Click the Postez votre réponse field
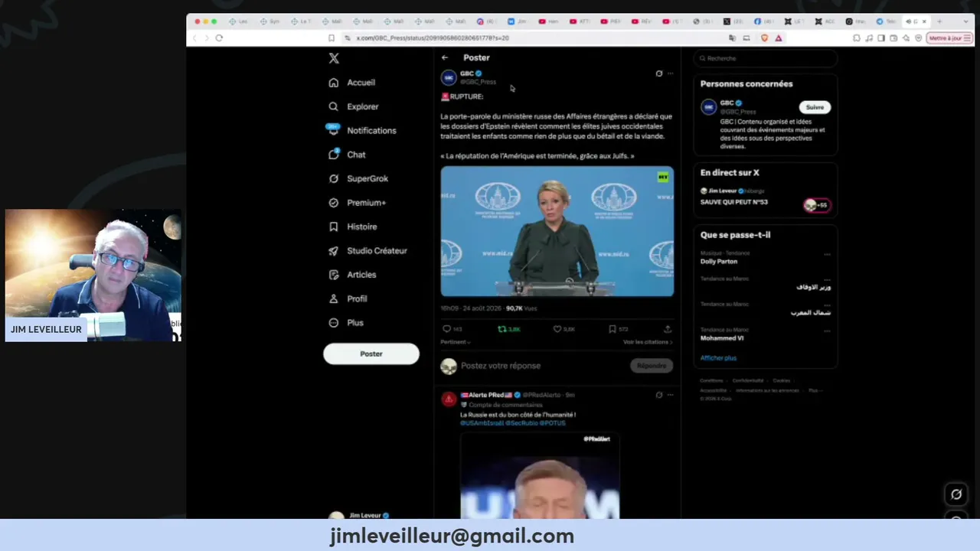Screen dimensions: 980x551 pos(501,366)
